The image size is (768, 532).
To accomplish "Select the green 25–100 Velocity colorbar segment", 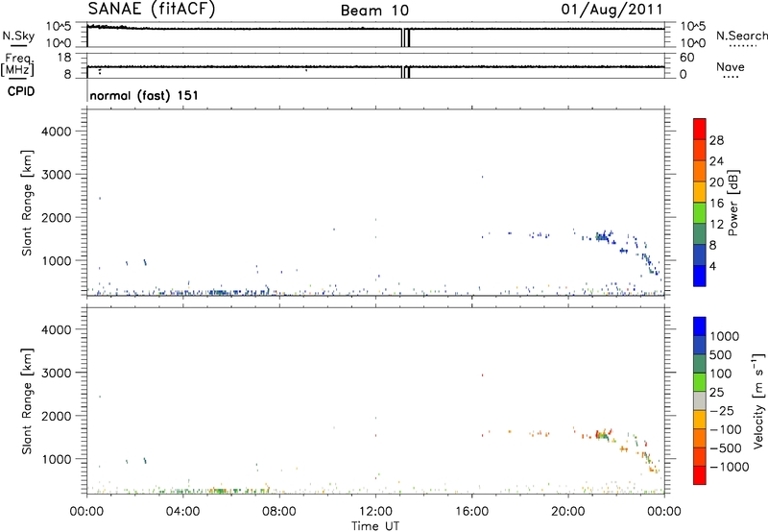I will [x=700, y=382].
